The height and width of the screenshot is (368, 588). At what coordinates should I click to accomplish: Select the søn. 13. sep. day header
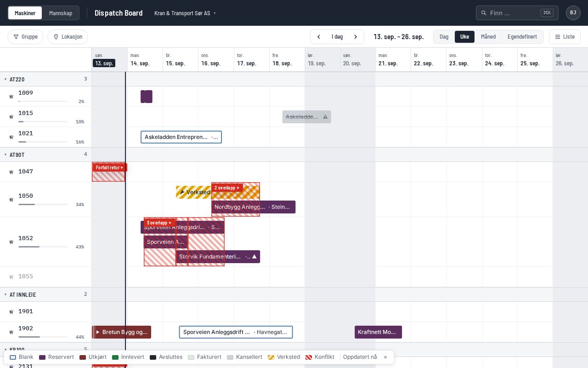point(109,60)
